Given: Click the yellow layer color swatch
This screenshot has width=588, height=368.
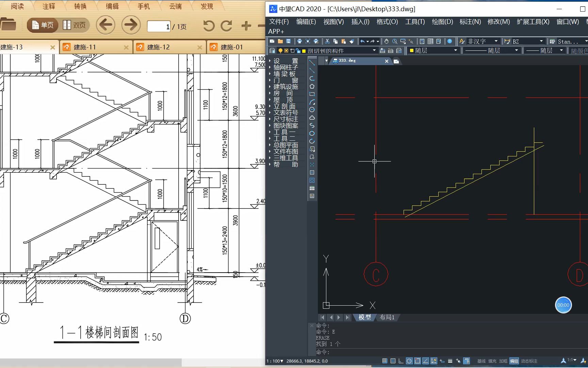Looking at the screenshot, I should pyautogui.click(x=304, y=51).
